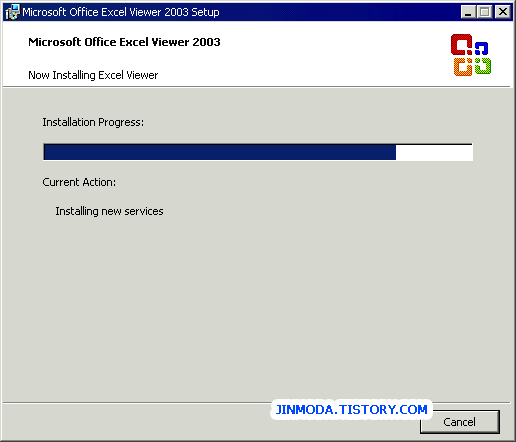This screenshot has width=516, height=442.
Task: Click the 'Installing new services' status text
Action: (109, 211)
